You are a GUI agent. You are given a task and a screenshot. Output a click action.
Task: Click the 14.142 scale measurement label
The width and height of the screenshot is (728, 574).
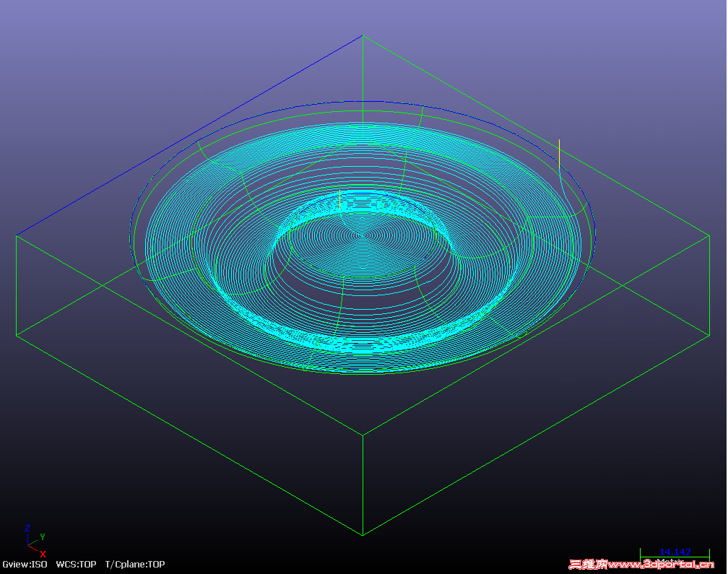click(675, 551)
